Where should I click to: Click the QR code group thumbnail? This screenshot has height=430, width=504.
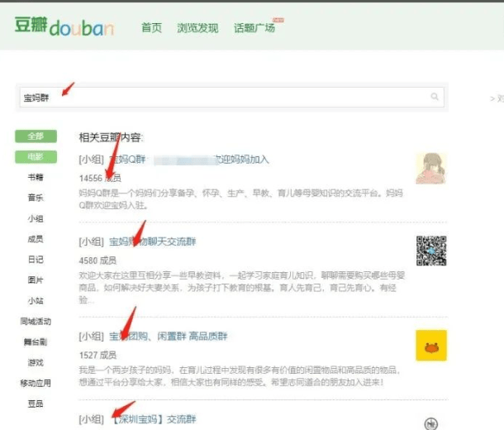430,250
